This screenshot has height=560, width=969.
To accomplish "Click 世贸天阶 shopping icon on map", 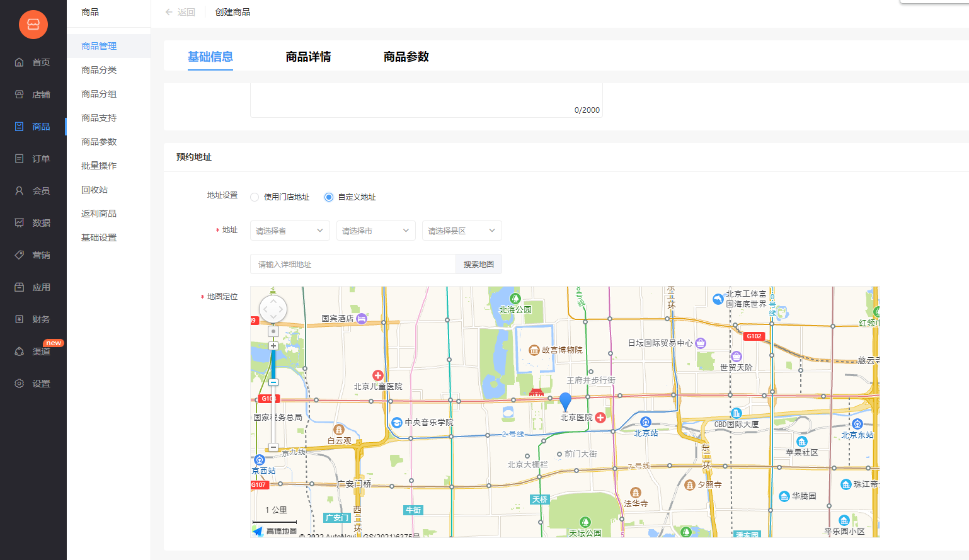I will coord(736,357).
